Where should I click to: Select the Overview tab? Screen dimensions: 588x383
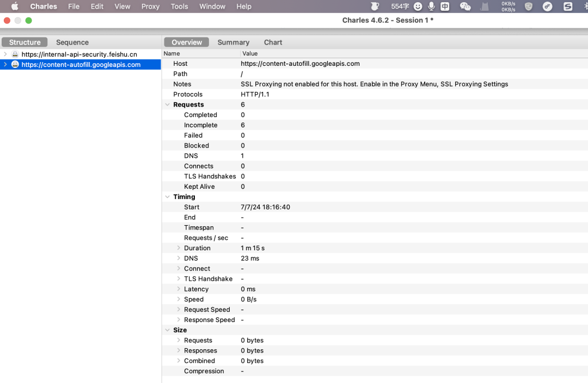(x=187, y=42)
